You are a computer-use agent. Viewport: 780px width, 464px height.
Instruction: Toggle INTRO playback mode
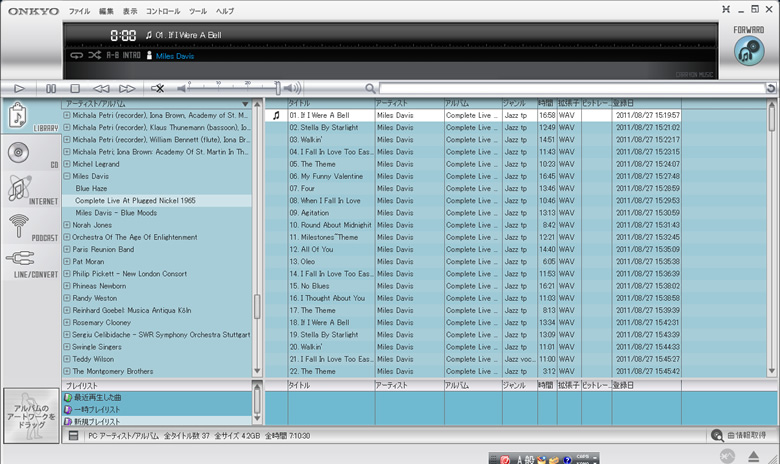132,55
